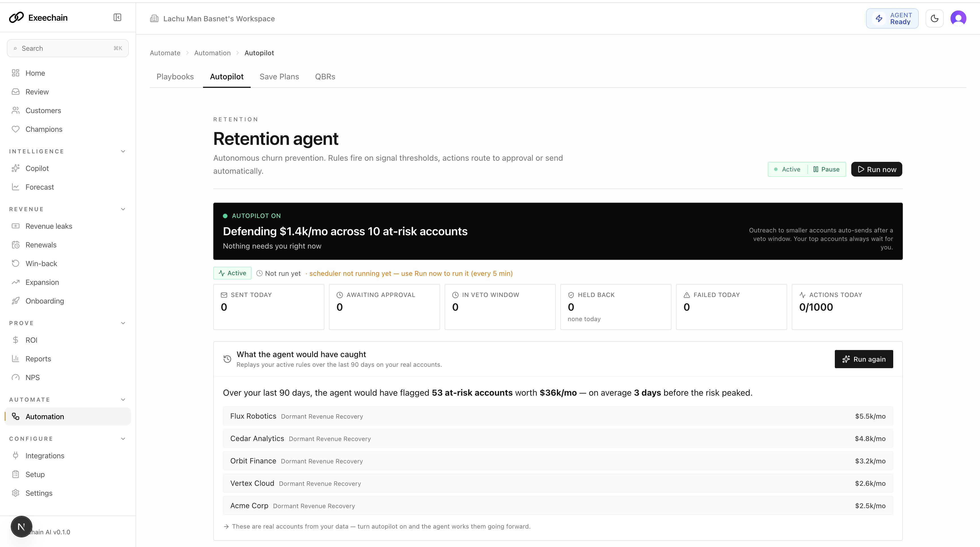Open Expansion in sidebar

(68, 282)
